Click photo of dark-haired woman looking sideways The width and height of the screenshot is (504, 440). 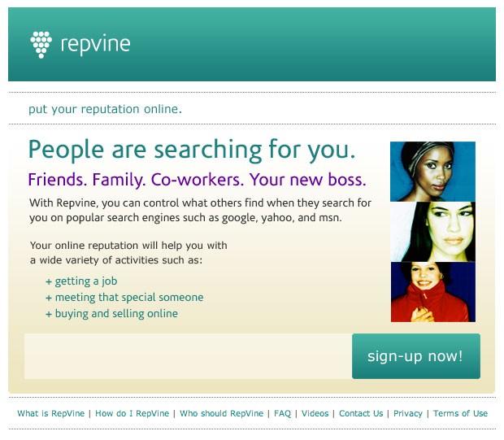pos(432,232)
